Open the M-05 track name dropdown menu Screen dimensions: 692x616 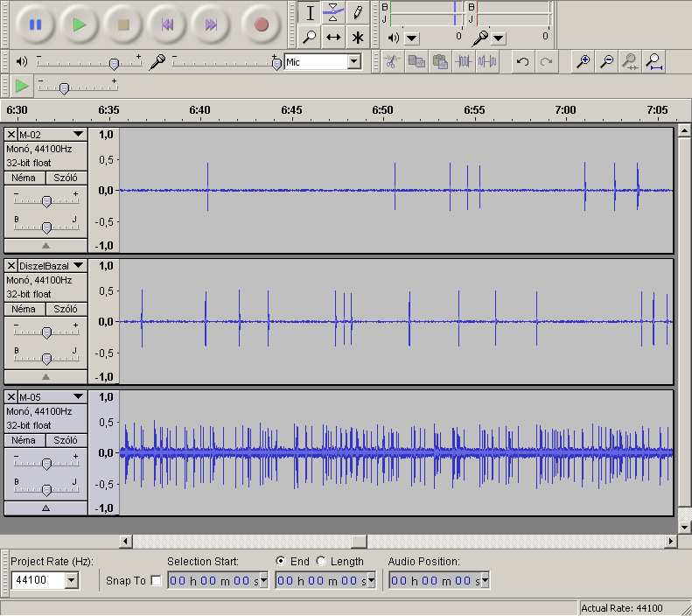pyautogui.click(x=78, y=396)
